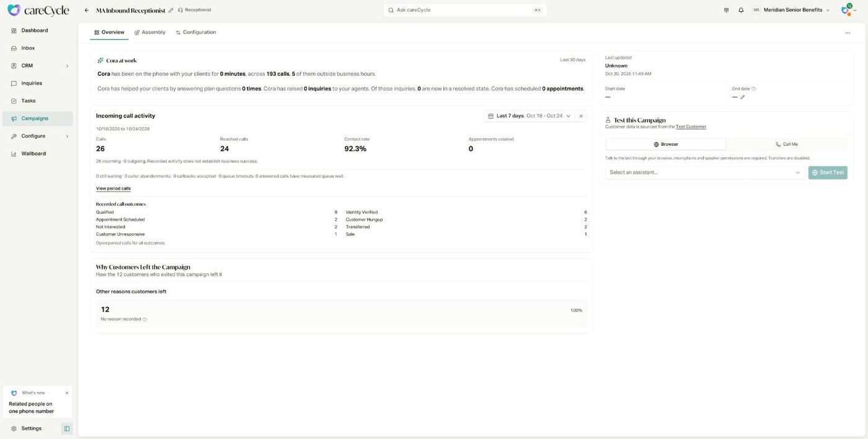Click the Customer Unresponsive outcome row
868x439 pixels.
216,234
